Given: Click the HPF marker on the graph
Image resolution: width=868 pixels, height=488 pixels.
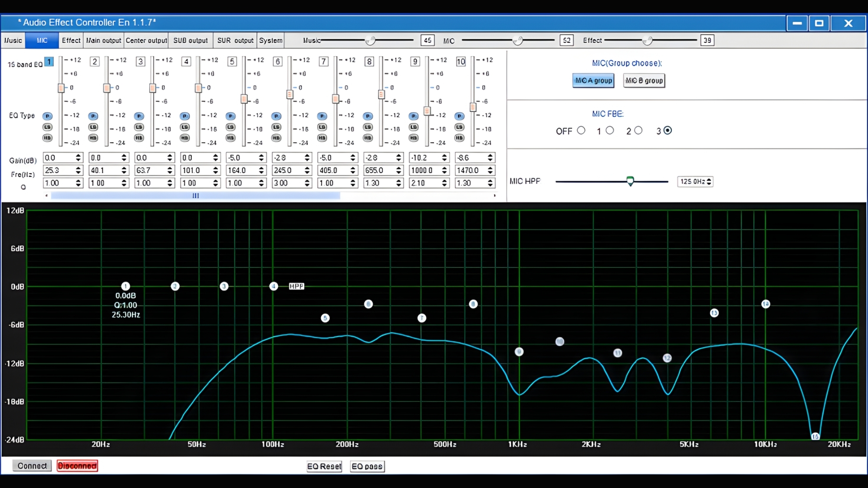Looking at the screenshot, I should point(296,286).
